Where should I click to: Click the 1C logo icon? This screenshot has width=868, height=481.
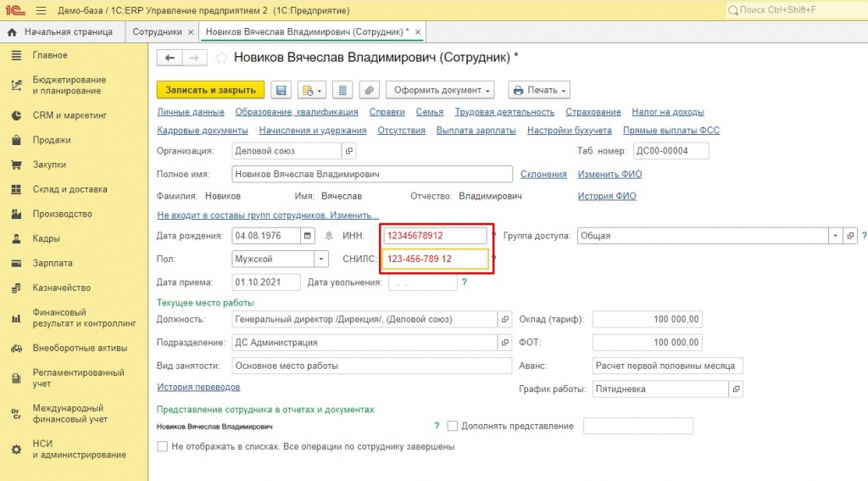point(15,10)
